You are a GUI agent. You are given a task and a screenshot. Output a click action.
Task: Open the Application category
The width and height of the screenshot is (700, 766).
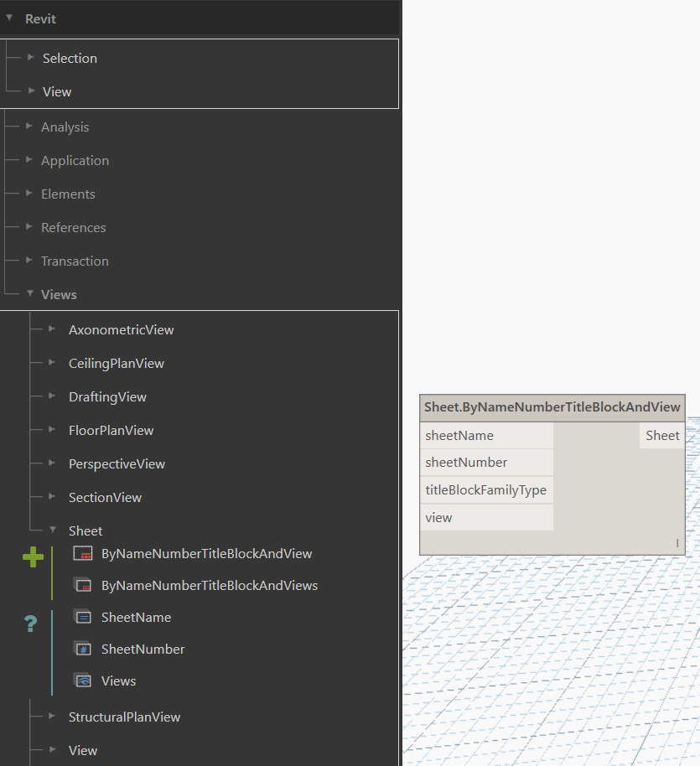pos(75,160)
